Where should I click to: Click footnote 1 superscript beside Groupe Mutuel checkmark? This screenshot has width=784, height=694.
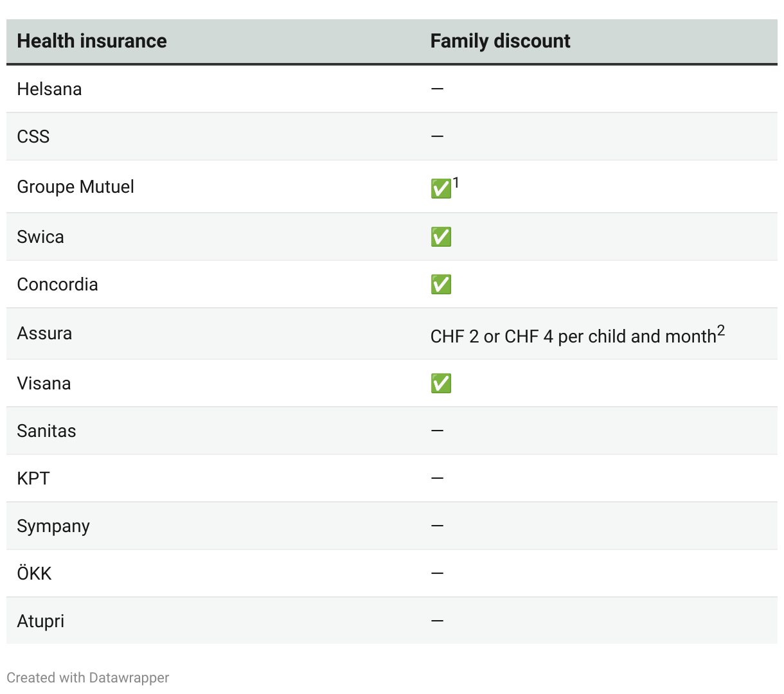point(456,183)
